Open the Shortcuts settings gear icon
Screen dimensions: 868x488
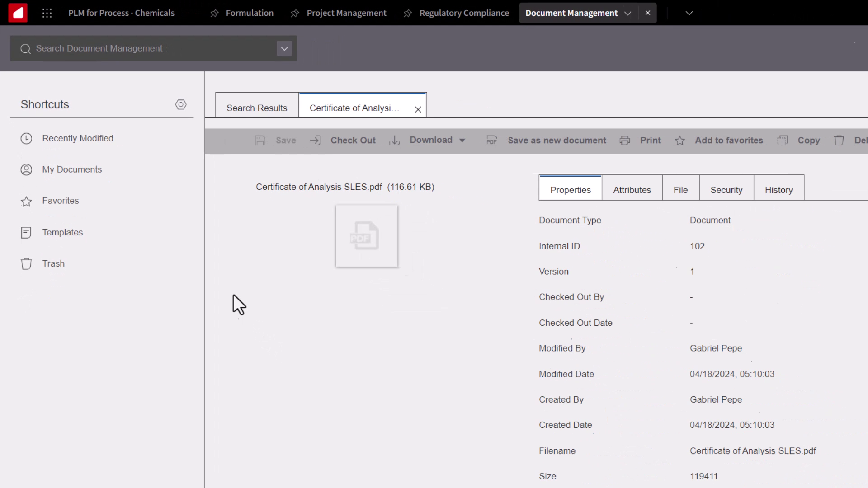(x=181, y=104)
